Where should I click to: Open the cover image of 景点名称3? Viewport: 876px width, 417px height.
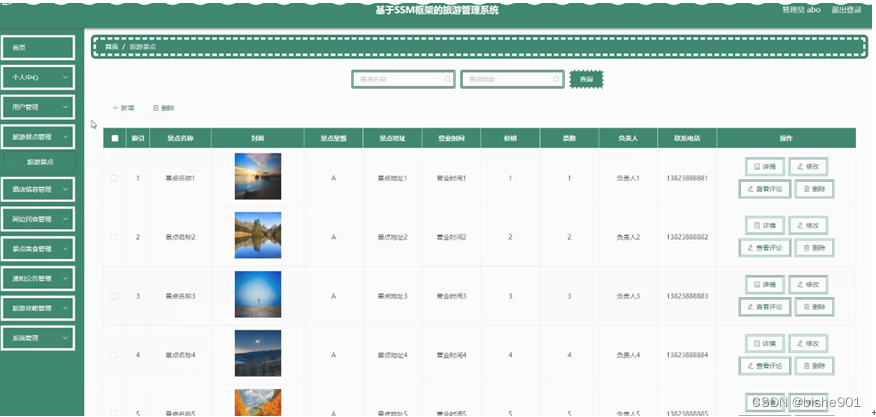pyautogui.click(x=258, y=294)
